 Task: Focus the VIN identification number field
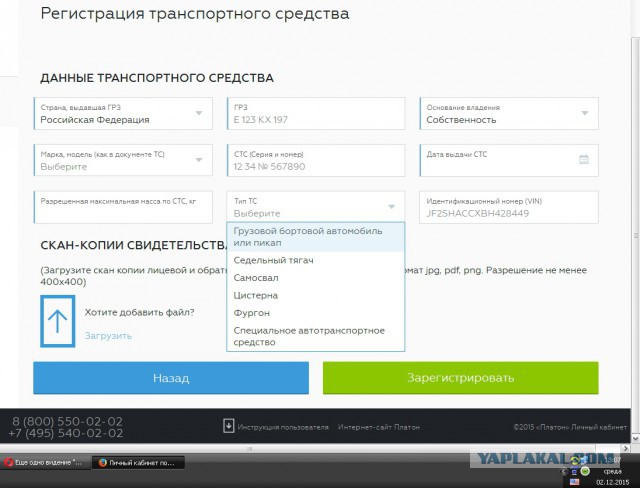coord(509,207)
